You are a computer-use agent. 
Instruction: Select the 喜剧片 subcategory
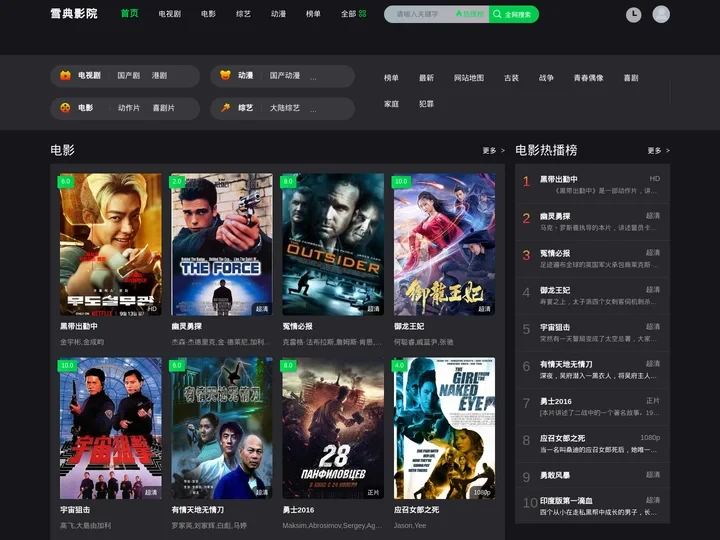163,108
